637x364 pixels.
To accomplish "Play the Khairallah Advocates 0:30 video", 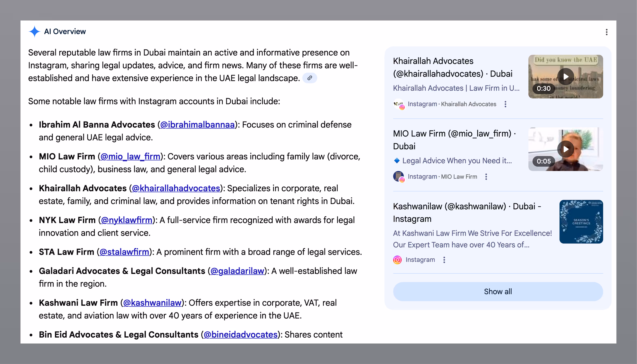I will 565,76.
